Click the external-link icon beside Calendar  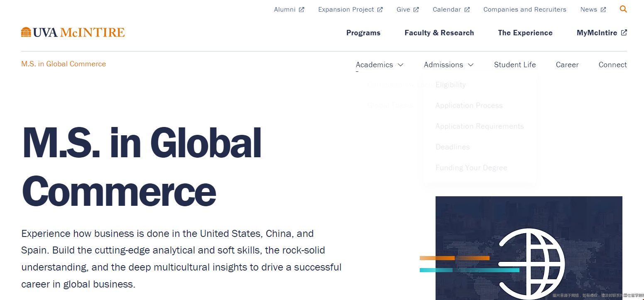(467, 10)
